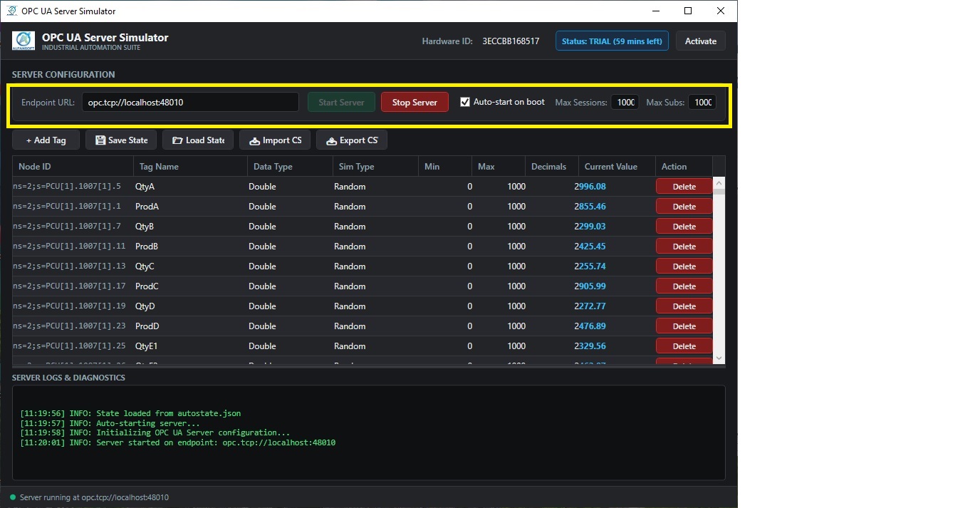980x508 pixels.
Task: Click the Current Value column header
Action: [x=617, y=166]
